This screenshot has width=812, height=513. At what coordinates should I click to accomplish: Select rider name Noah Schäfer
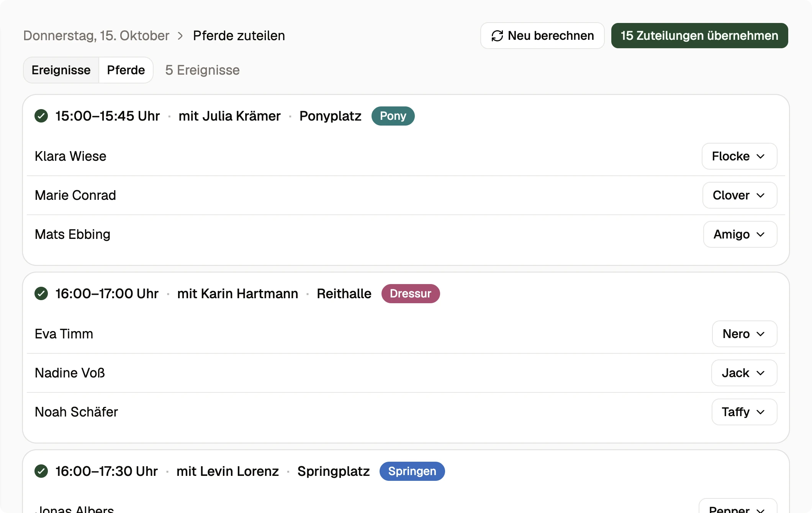pyautogui.click(x=77, y=412)
